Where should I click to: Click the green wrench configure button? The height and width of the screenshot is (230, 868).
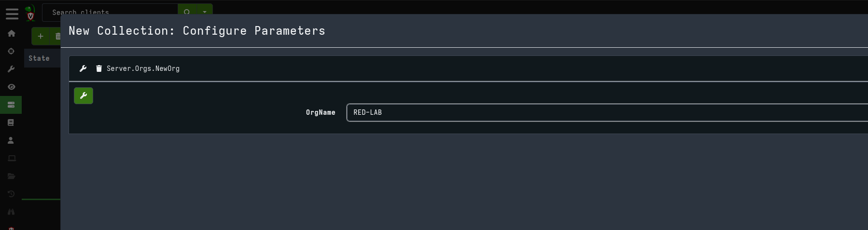pyautogui.click(x=84, y=95)
